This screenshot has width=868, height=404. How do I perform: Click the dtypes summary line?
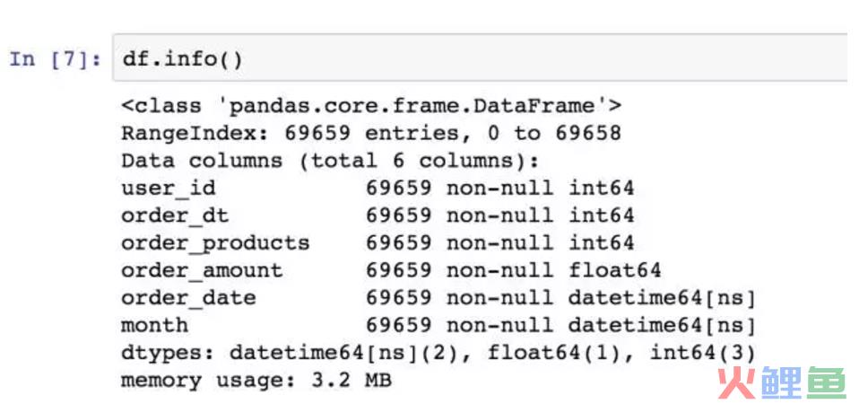click(x=438, y=353)
